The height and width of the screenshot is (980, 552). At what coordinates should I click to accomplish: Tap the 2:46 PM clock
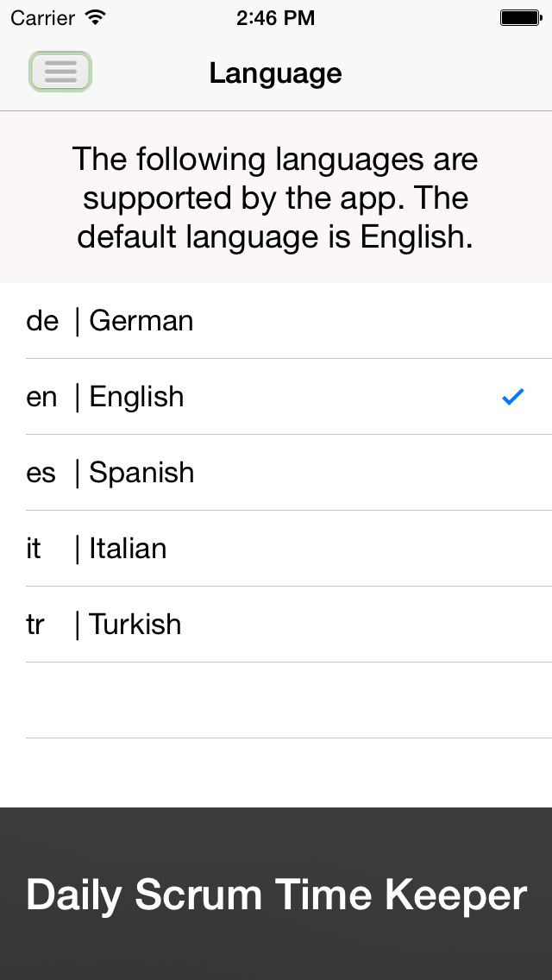pyautogui.click(x=276, y=17)
